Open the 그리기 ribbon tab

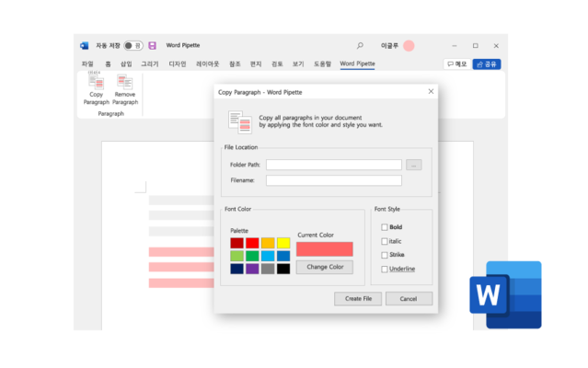pos(150,64)
